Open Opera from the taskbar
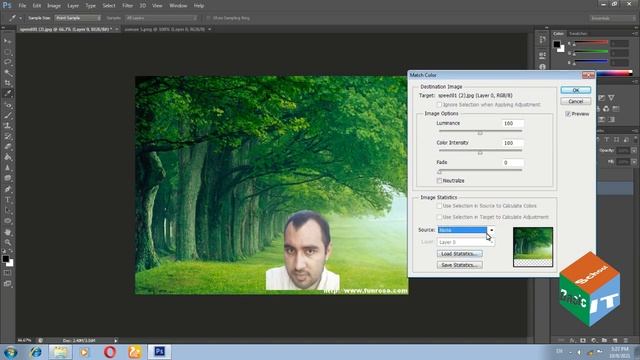 click(109, 352)
